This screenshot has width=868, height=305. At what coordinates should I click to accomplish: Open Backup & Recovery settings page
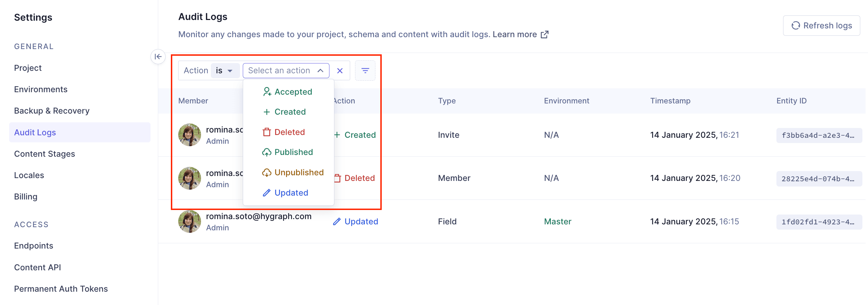[x=52, y=111]
